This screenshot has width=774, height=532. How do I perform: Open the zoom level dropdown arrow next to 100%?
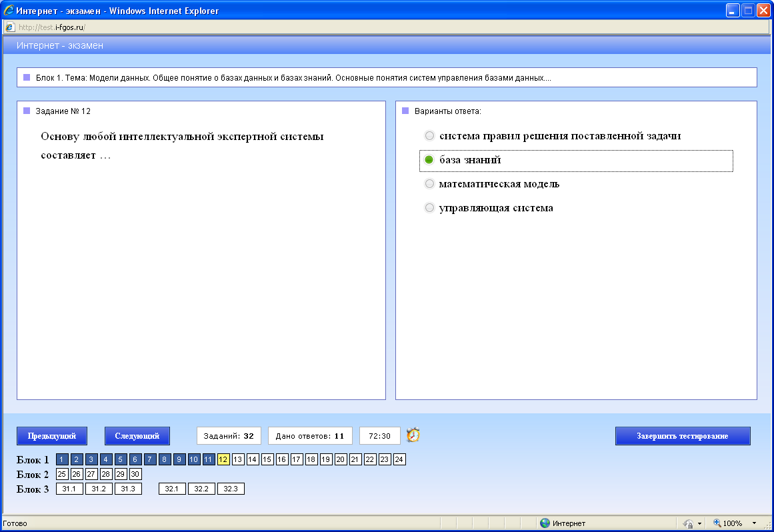tap(754, 523)
